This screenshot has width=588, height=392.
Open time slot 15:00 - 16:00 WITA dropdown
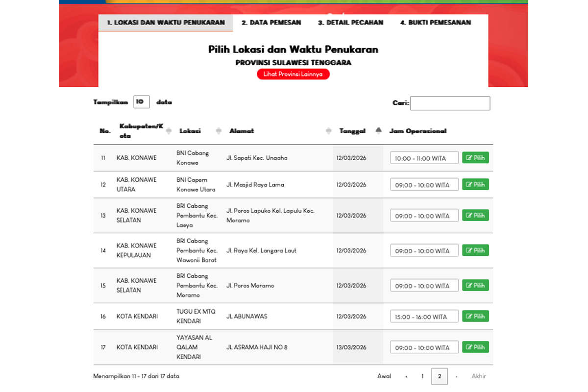[x=424, y=317]
